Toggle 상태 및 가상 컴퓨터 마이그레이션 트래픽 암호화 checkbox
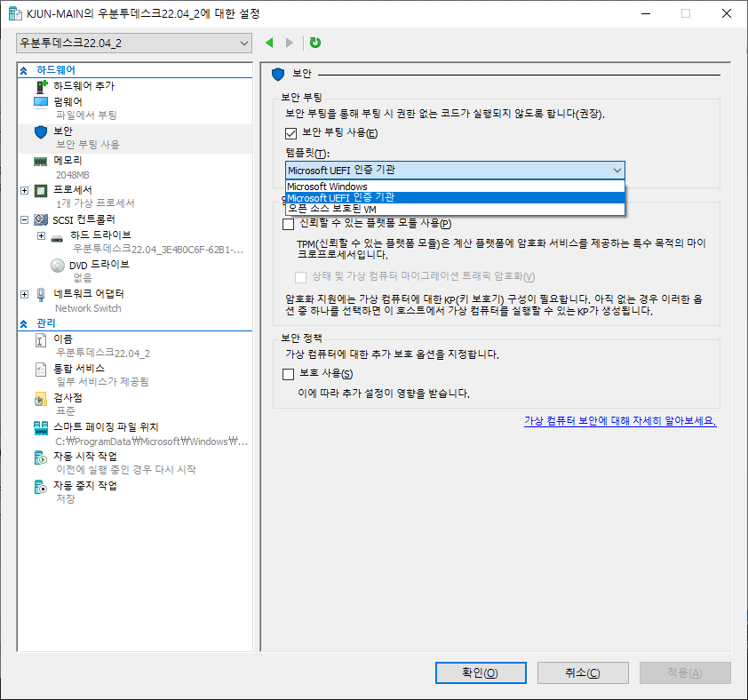The image size is (748, 700). pos(300,277)
